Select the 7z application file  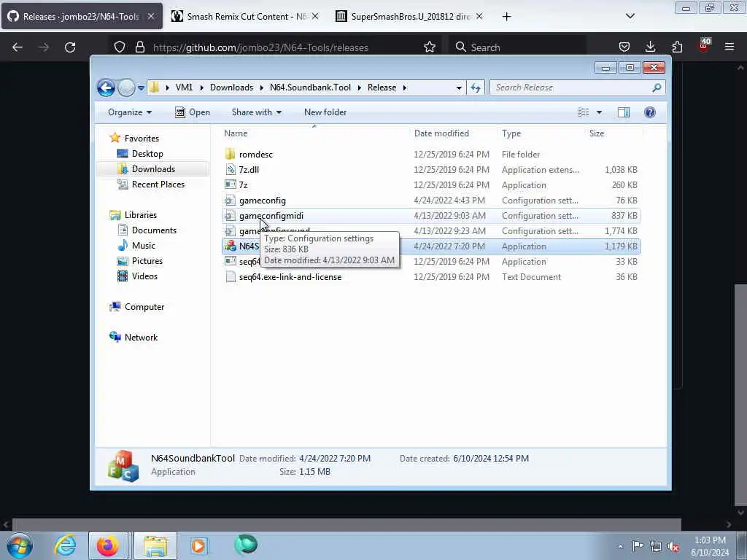point(243,184)
